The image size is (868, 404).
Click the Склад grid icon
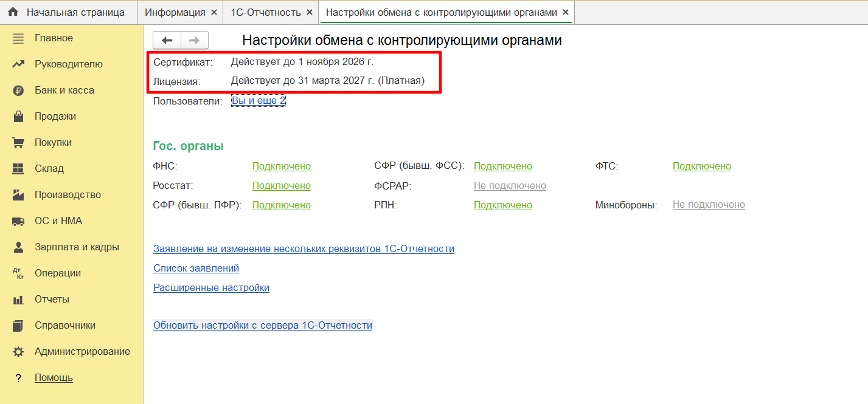click(18, 169)
